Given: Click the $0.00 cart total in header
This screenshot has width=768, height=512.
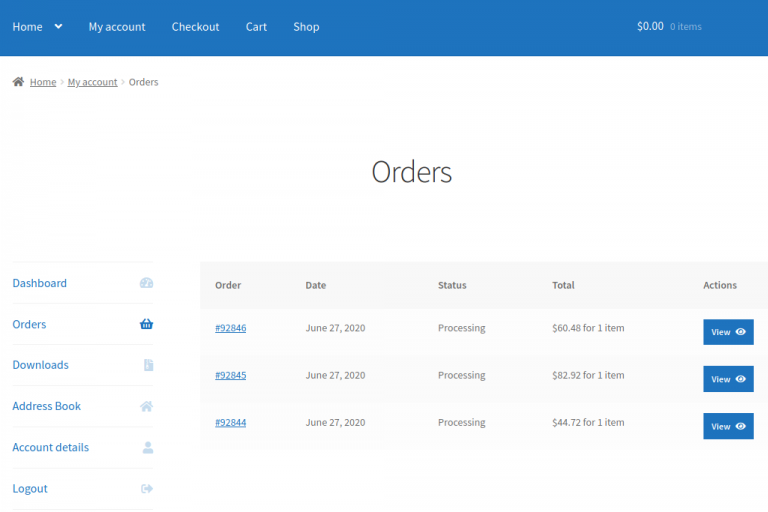Looking at the screenshot, I should pos(650,26).
